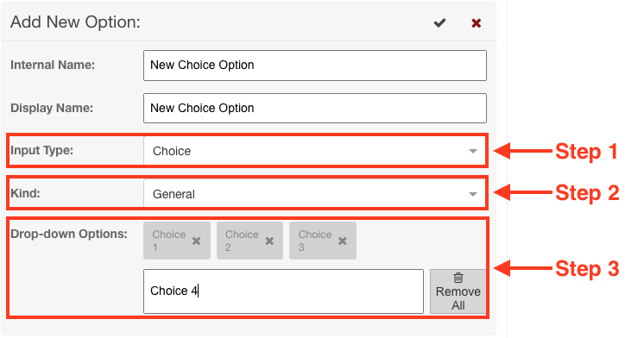The width and height of the screenshot is (644, 338).
Task: Delete the Choice 2 tag with its x icon
Action: (269, 241)
